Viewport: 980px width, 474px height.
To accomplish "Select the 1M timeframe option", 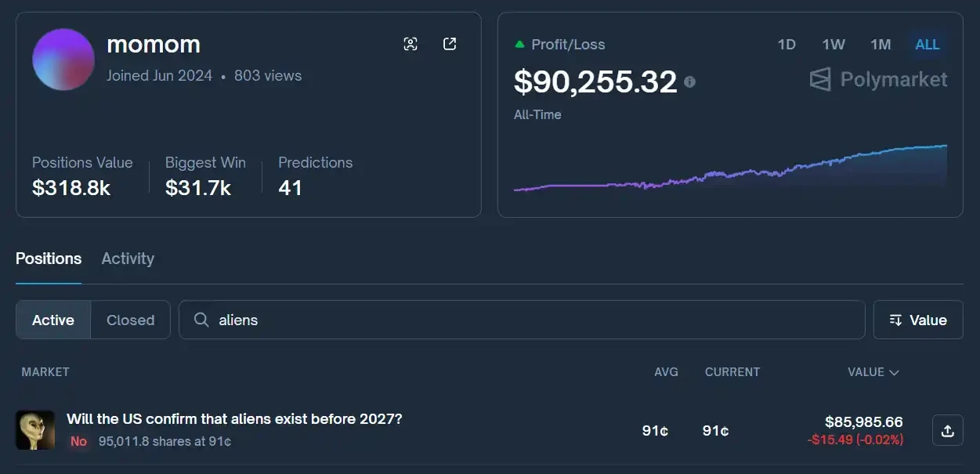I will [881, 45].
